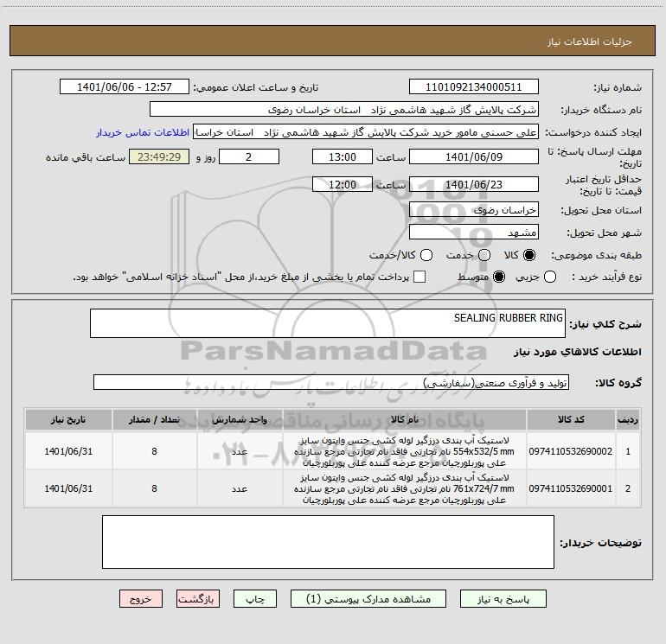666x644 pixels.
Task: Click the delivery province field خراسان رضوی
Action: (474, 209)
